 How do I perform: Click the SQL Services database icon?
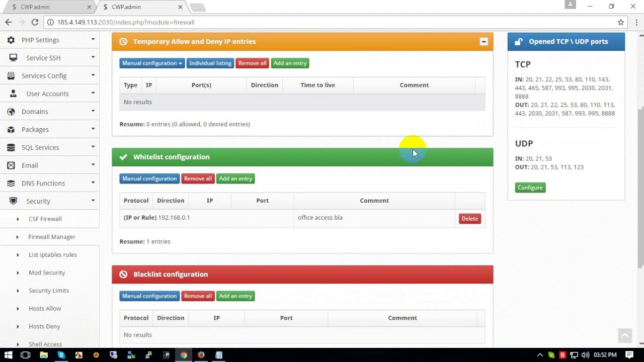pyautogui.click(x=11, y=147)
